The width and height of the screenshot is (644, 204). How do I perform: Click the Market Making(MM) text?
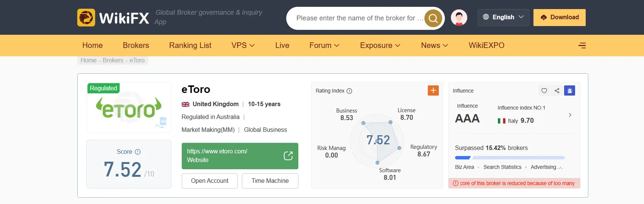pos(208,130)
